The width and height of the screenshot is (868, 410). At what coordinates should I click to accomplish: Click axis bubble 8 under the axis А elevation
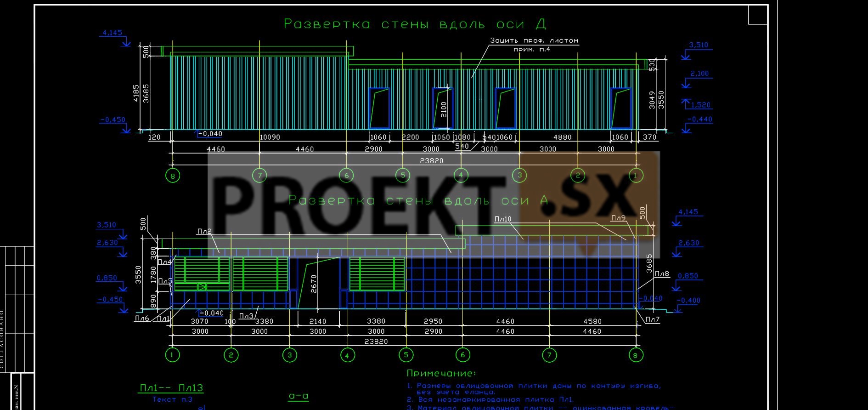(x=636, y=355)
